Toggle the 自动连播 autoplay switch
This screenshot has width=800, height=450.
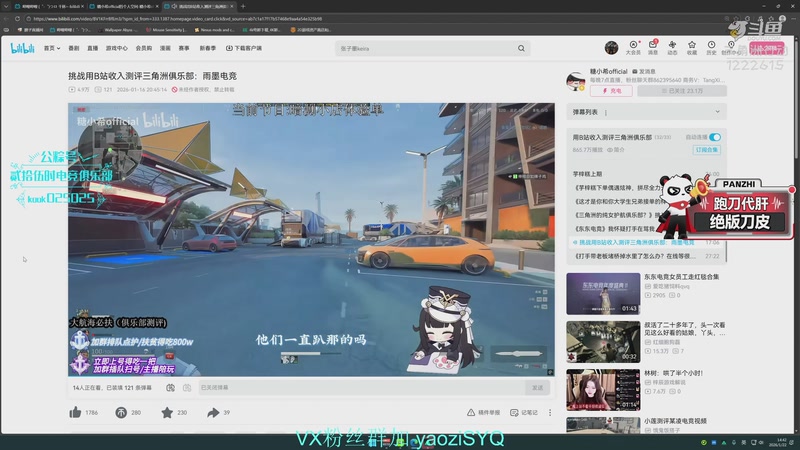point(715,137)
